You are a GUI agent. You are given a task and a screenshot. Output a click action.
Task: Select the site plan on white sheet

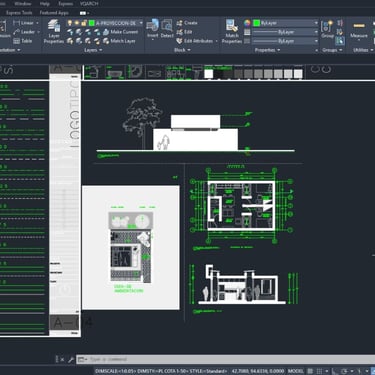coord(131,247)
